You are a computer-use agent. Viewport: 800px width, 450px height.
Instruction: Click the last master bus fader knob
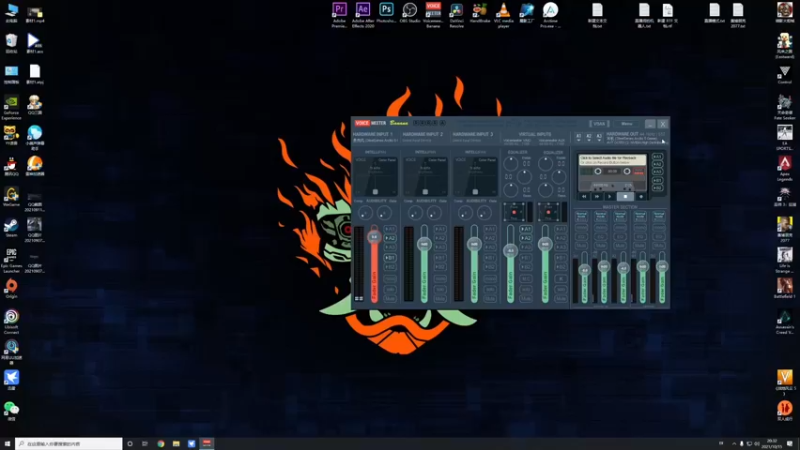[662, 266]
